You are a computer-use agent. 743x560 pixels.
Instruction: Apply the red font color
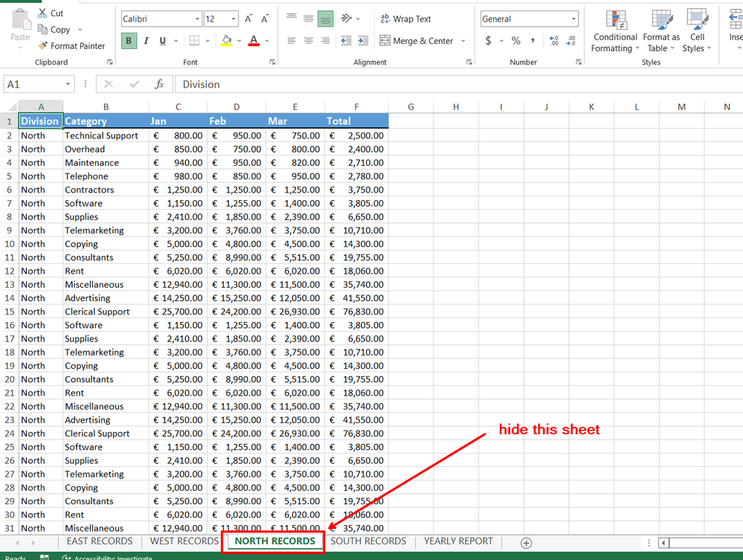(254, 41)
